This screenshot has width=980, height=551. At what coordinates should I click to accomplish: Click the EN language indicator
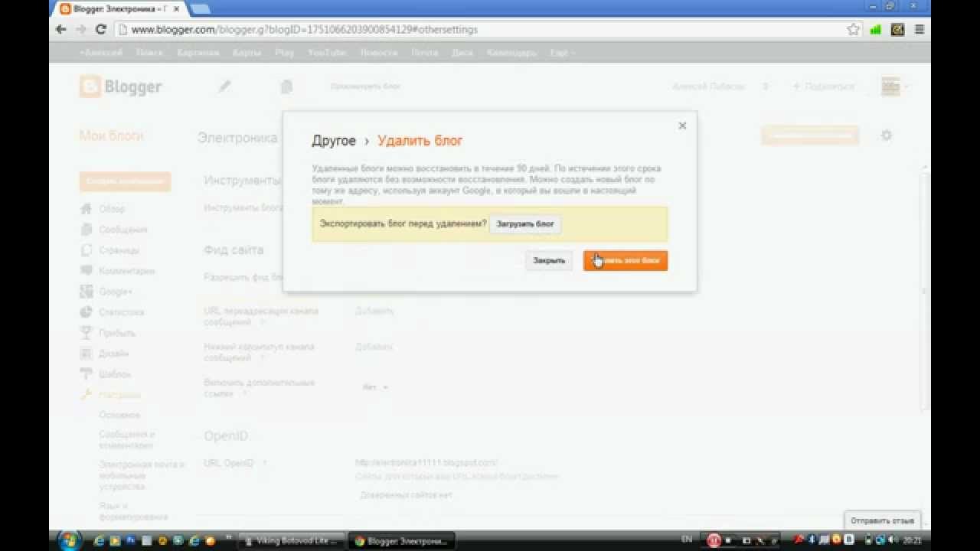(686, 540)
